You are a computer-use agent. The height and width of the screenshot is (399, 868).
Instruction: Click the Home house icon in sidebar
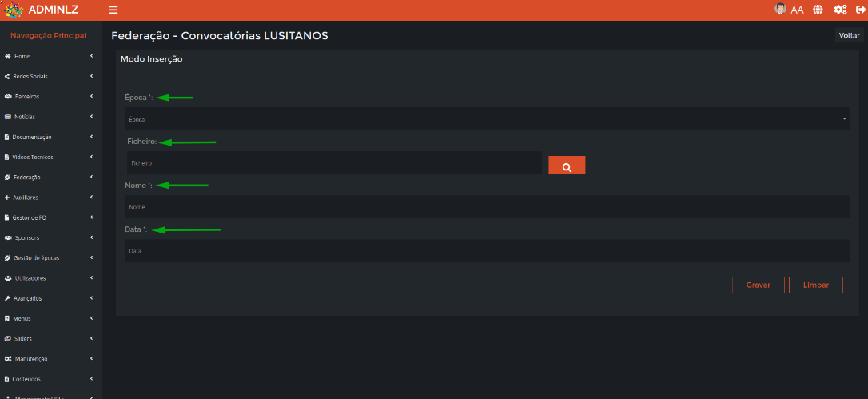(x=8, y=57)
